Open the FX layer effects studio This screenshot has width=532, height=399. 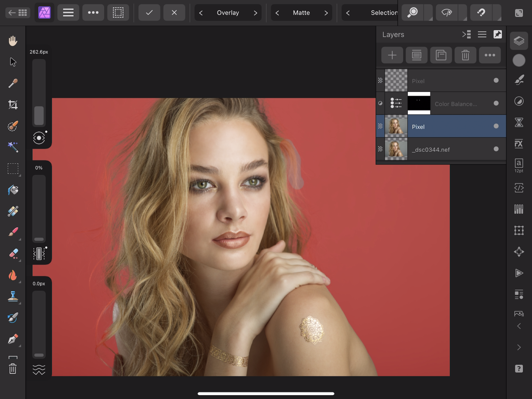pos(519,144)
